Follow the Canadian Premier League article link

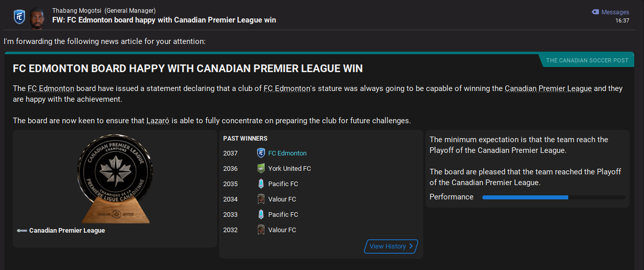click(x=548, y=88)
